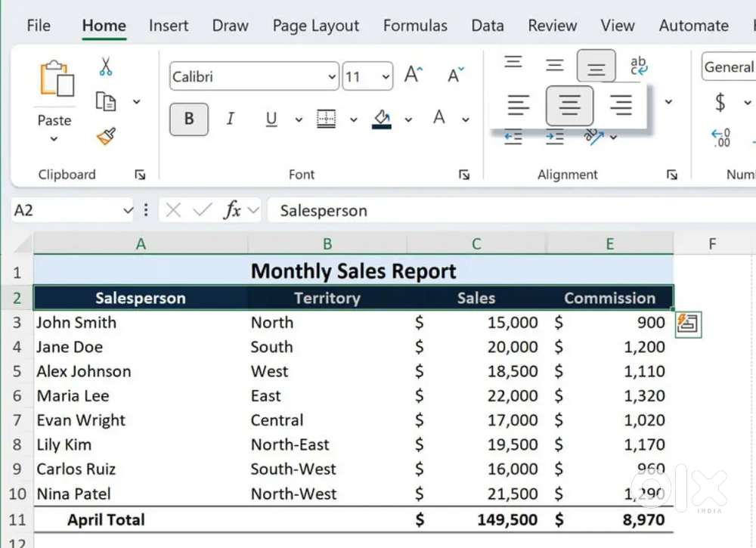Viewport: 756px width, 548px height.
Task: Toggle Bold formatting
Action: (x=189, y=119)
